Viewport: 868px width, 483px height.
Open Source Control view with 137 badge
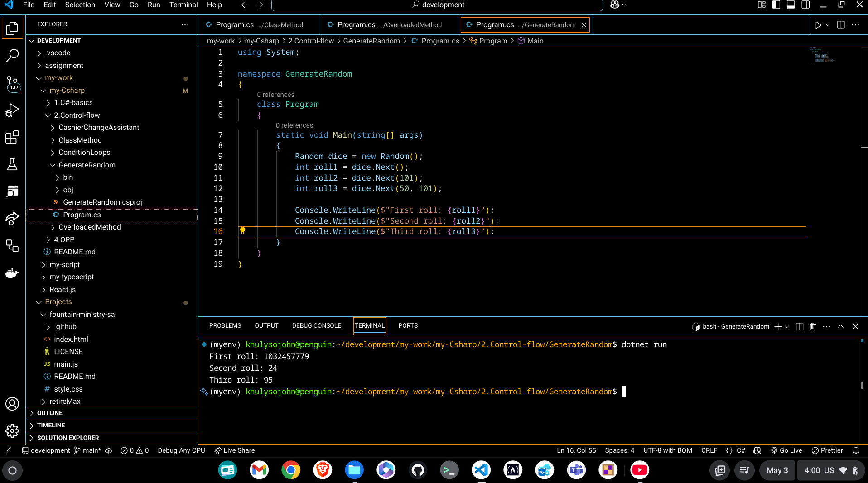pos(12,83)
